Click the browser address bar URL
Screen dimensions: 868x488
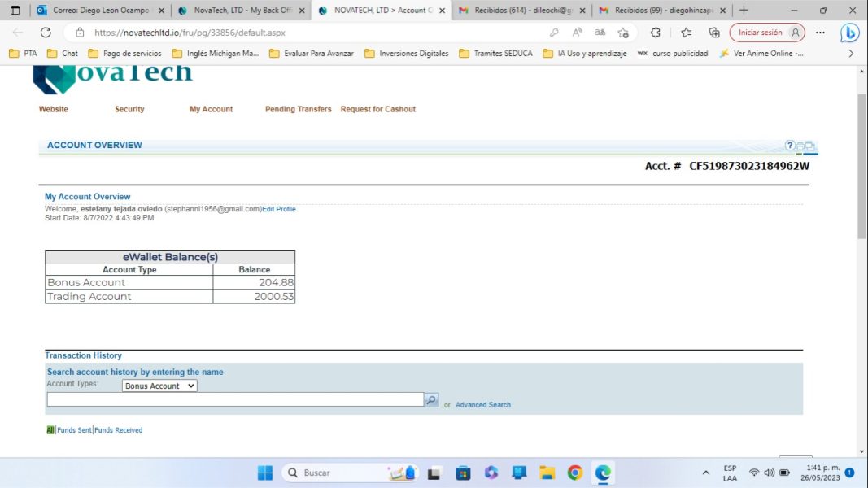pos(190,33)
